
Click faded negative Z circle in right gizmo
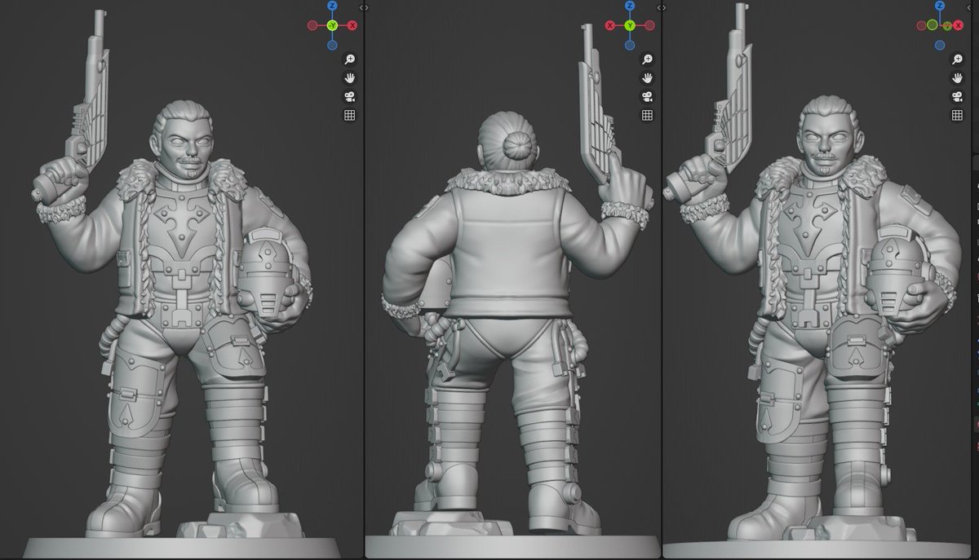[x=940, y=45]
